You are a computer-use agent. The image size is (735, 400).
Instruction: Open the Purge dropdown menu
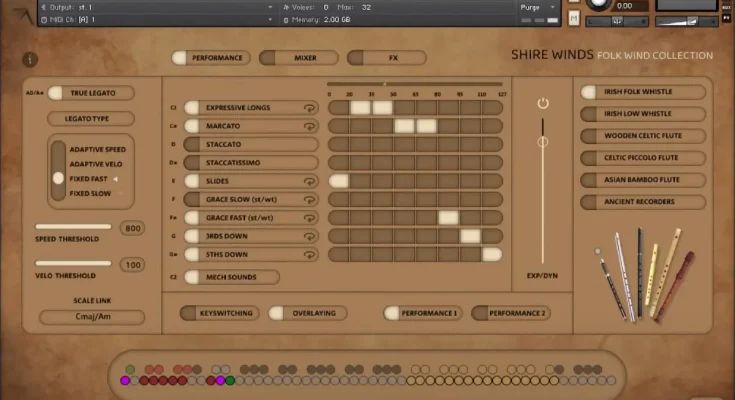pos(537,7)
